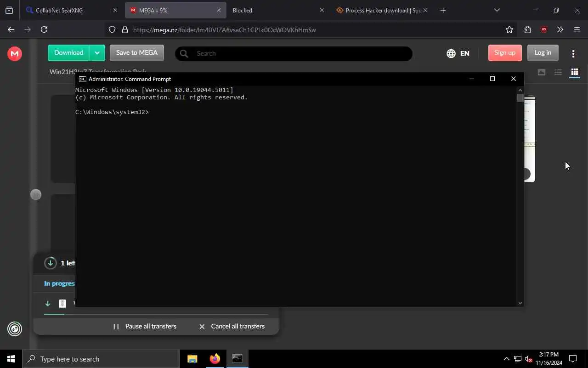Open Firefox application hamburger menu
This screenshot has height=368, width=588.
coord(577,29)
